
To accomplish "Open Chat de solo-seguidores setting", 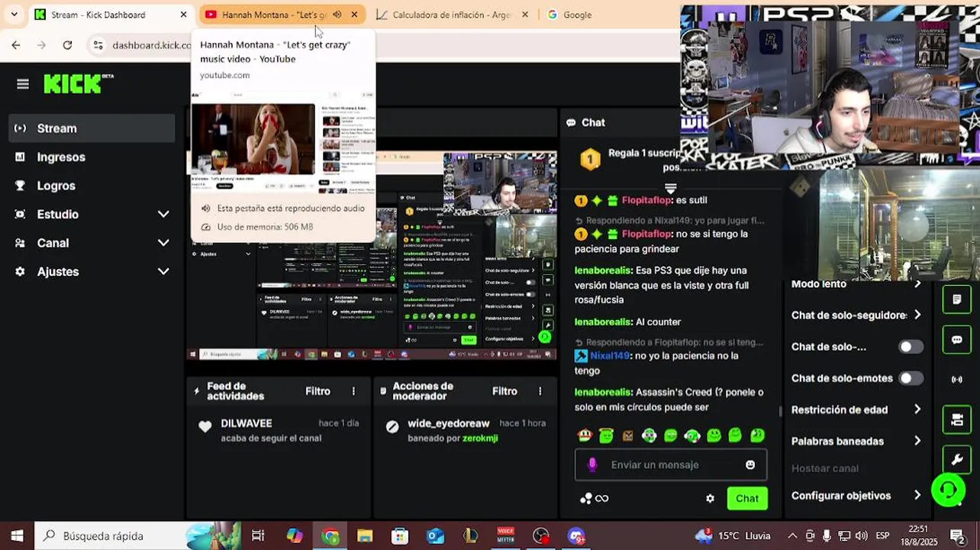I will pos(856,315).
